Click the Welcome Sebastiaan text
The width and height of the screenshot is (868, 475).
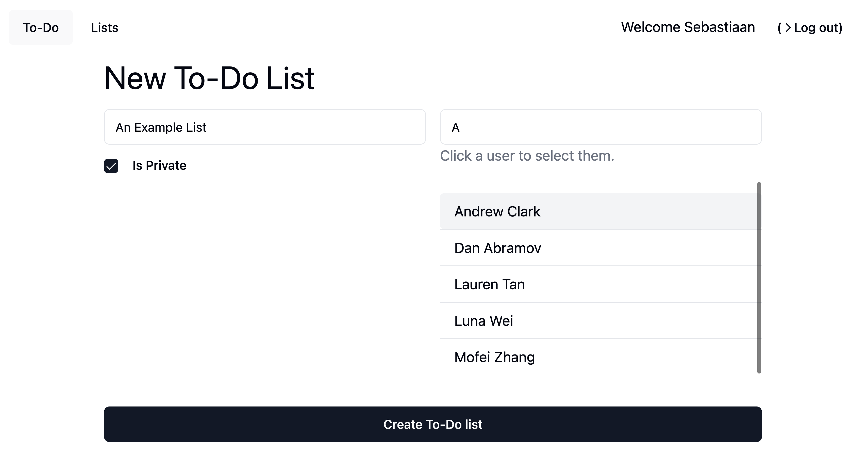688,27
